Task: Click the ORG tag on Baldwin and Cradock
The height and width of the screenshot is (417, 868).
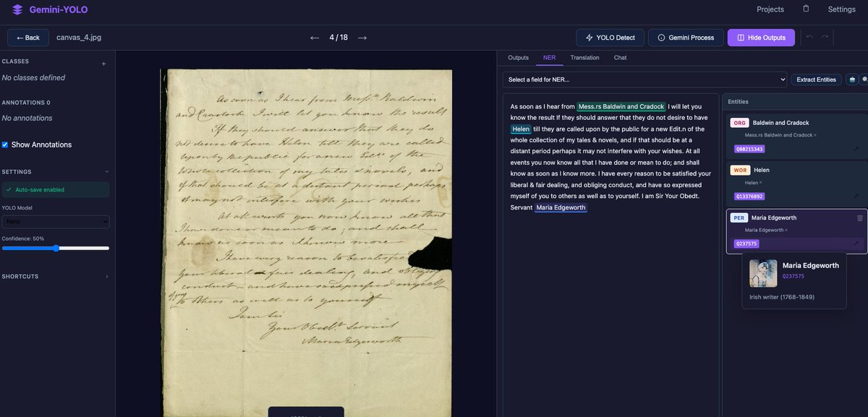Action: 739,123
